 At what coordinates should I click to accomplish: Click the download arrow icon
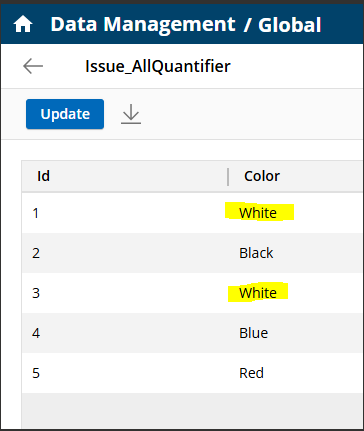[x=131, y=114]
